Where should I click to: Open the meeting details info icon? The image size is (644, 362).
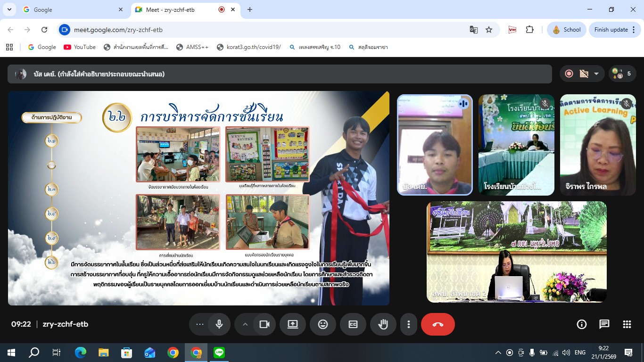pos(582,324)
